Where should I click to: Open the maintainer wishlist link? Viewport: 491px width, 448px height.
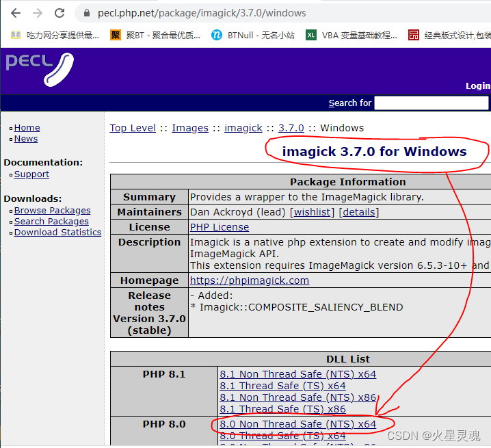point(313,212)
